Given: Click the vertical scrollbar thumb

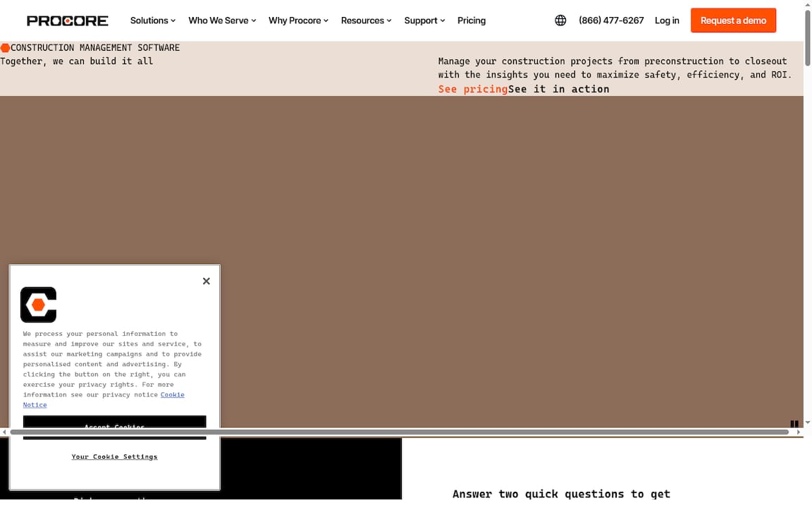Looking at the screenshot, I should pyautogui.click(x=807, y=38).
